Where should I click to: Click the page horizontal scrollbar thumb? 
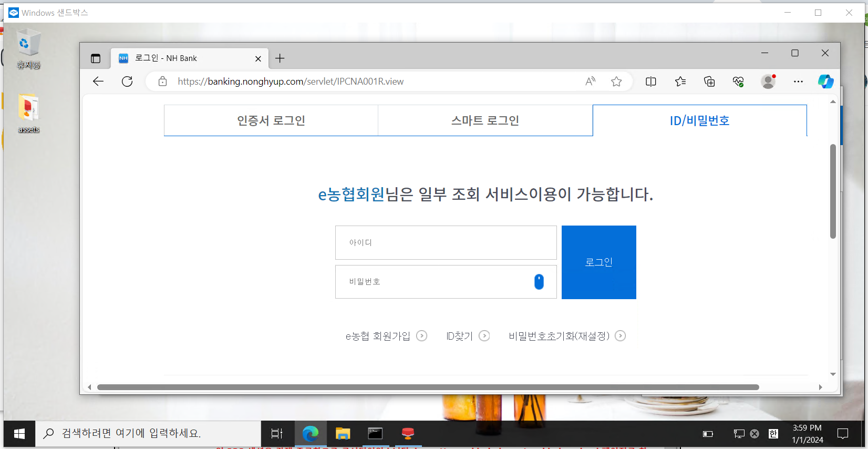pyautogui.click(x=428, y=387)
